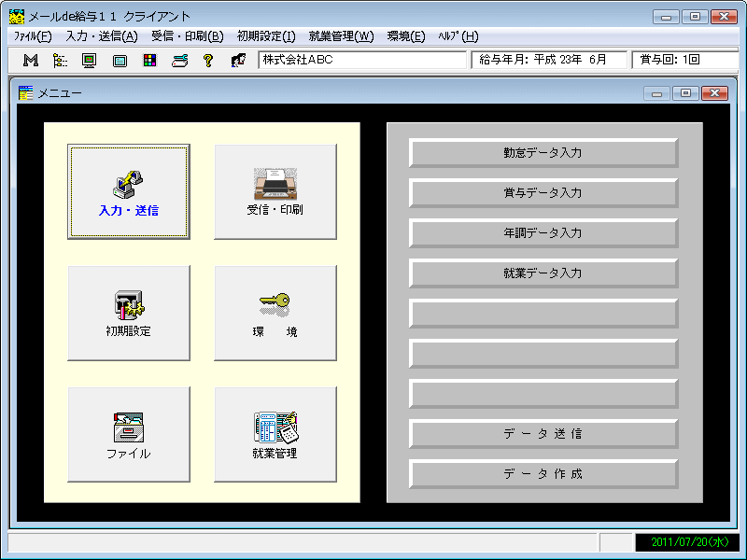Screen dimensions: 747x560
Task: Open the 環境 key tile
Action: 275,313
